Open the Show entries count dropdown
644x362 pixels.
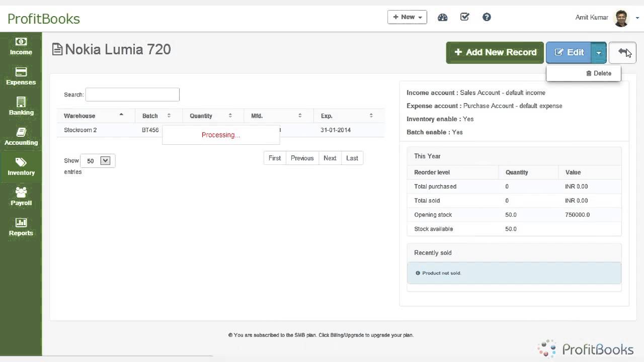(x=98, y=161)
